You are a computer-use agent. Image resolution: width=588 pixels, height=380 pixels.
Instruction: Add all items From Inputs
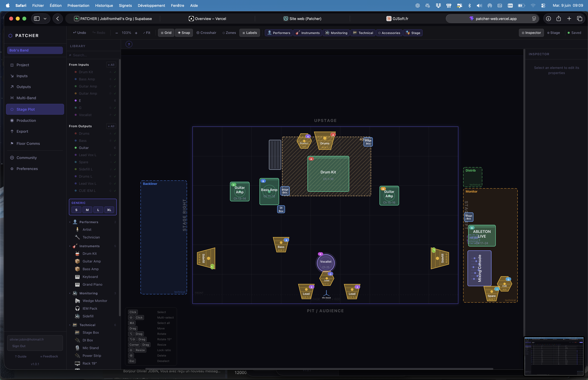coord(111,65)
